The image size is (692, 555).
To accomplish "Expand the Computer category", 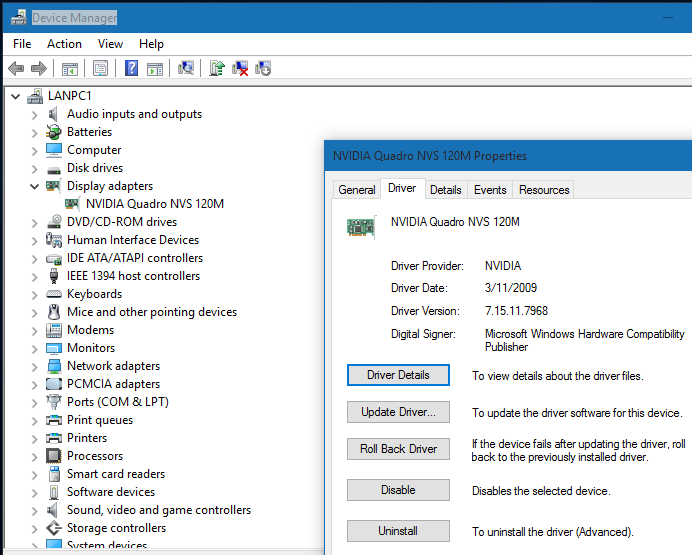I will (34, 150).
